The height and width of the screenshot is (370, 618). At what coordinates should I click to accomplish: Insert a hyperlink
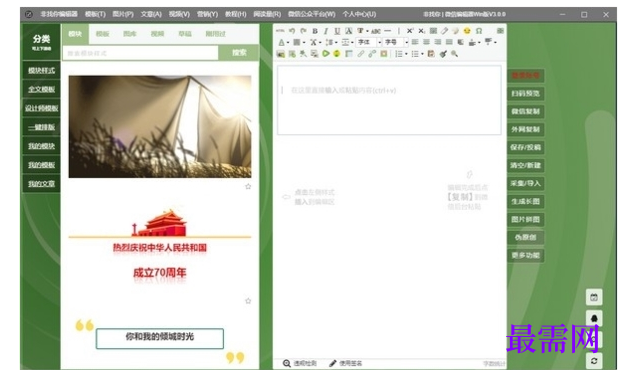click(x=361, y=54)
